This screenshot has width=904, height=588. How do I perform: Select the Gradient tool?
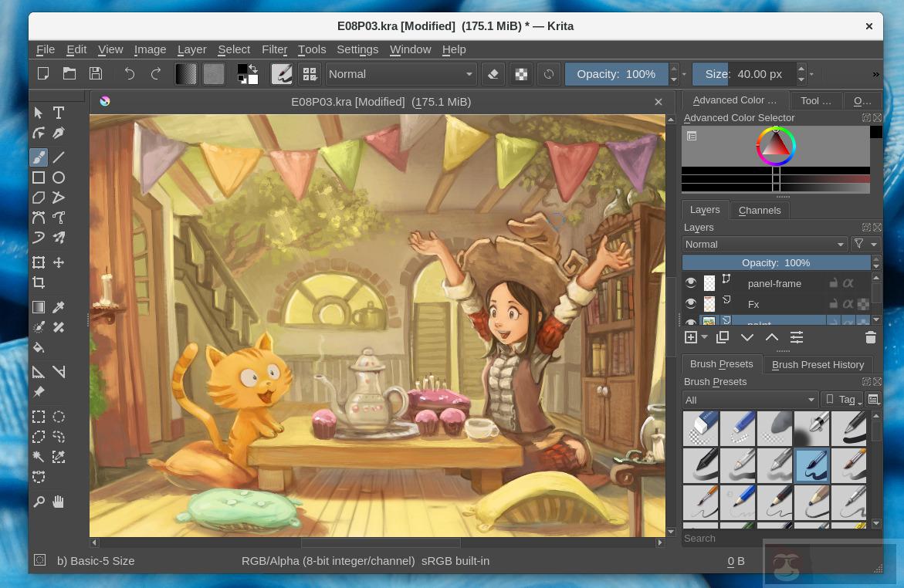(x=39, y=306)
